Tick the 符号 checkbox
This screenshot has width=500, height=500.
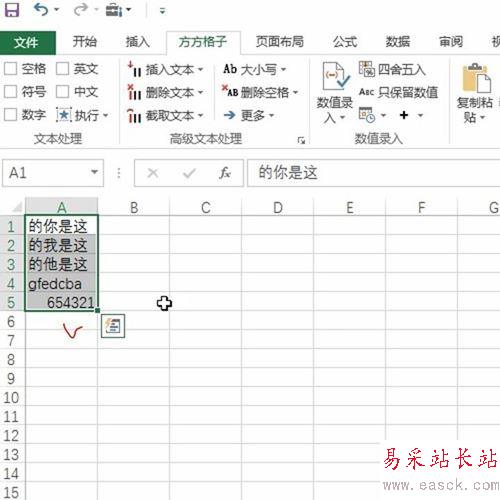click(x=10, y=92)
